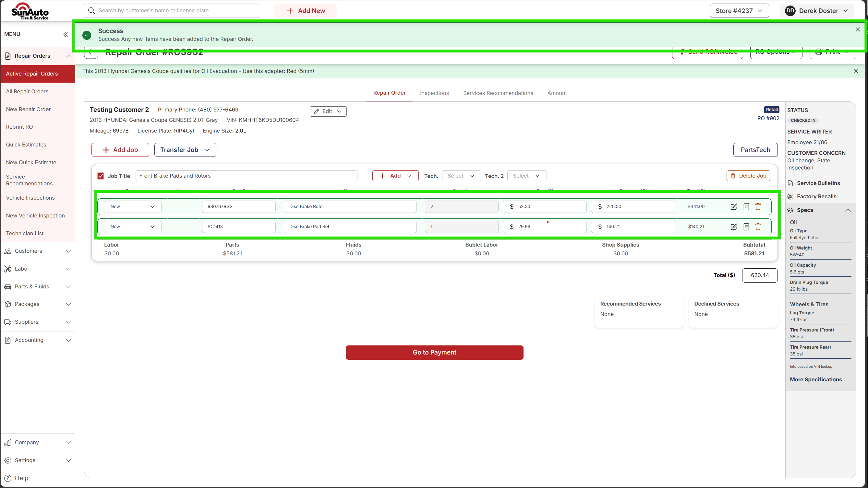868x488 pixels.
Task: Click the part number field 980767RGS
Action: (x=238, y=207)
